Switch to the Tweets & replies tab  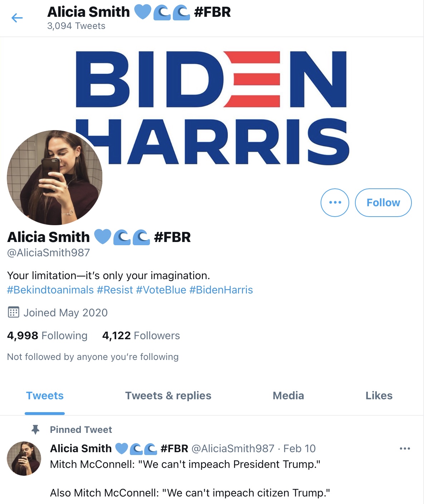pyautogui.click(x=168, y=396)
